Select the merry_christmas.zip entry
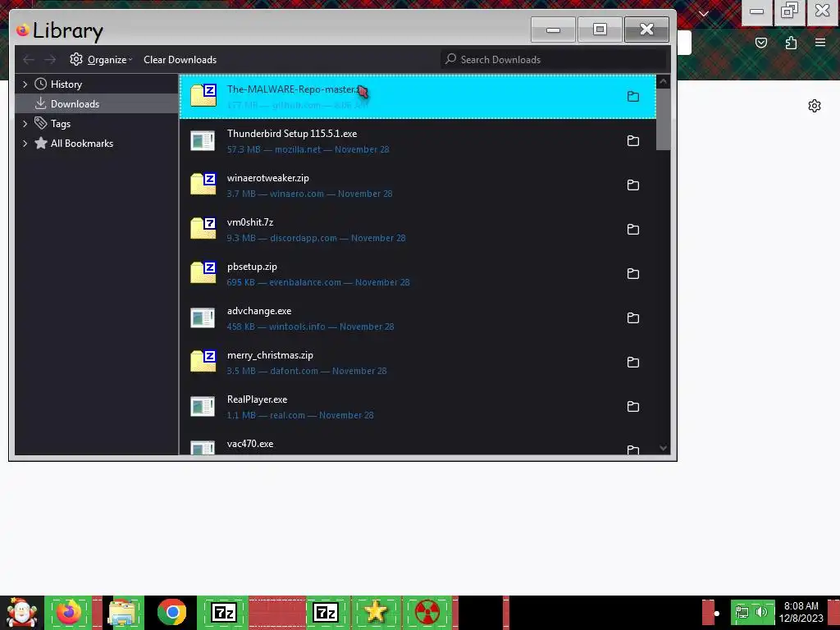 pos(418,362)
